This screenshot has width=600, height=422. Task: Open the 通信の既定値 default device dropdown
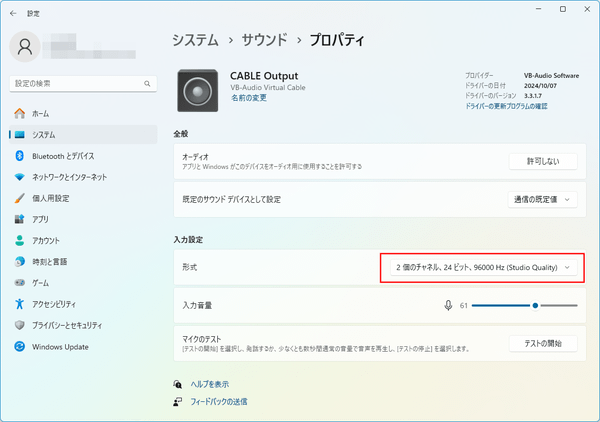(543, 199)
